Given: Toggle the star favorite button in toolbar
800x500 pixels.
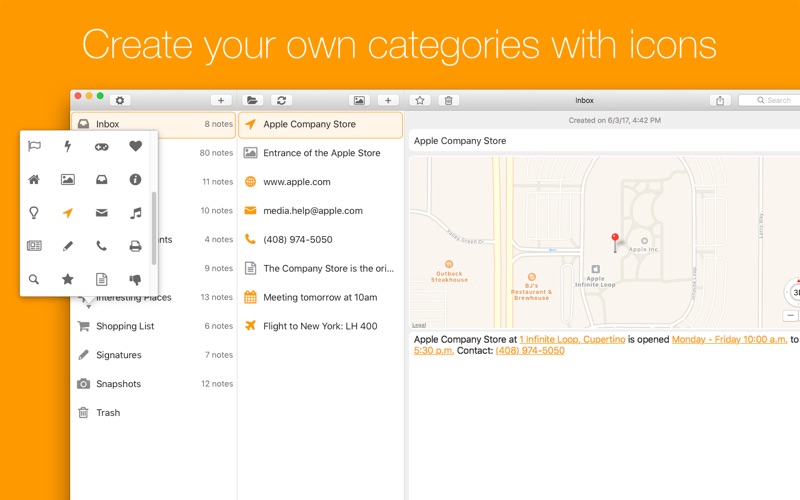Looking at the screenshot, I should 420,100.
